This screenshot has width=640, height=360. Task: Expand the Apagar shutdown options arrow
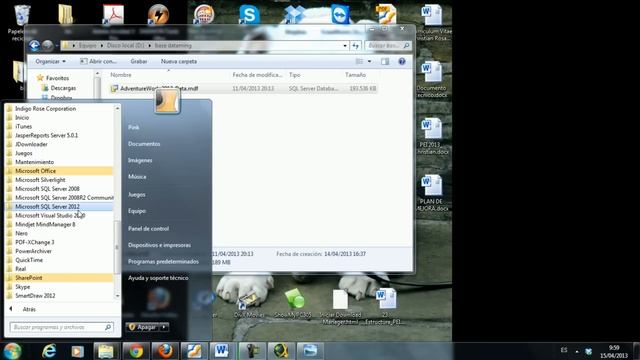pos(164,327)
